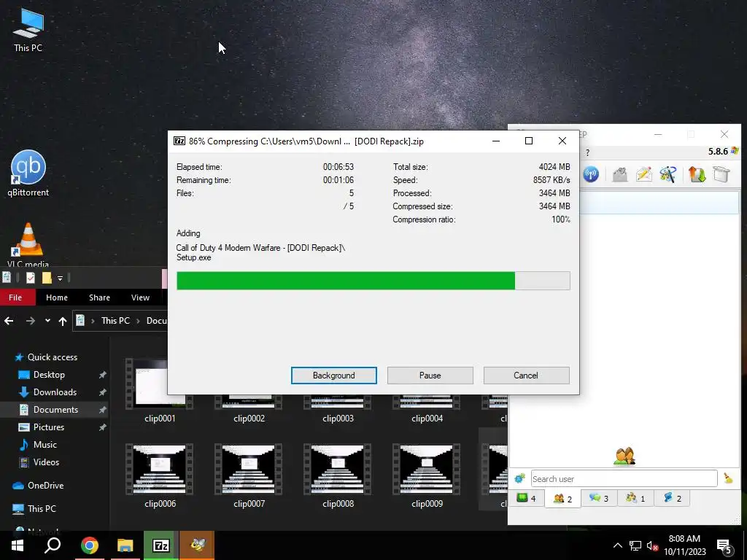Screen dimensions: 747x560
Task: Open the File tab in Explorer
Action: click(15, 297)
